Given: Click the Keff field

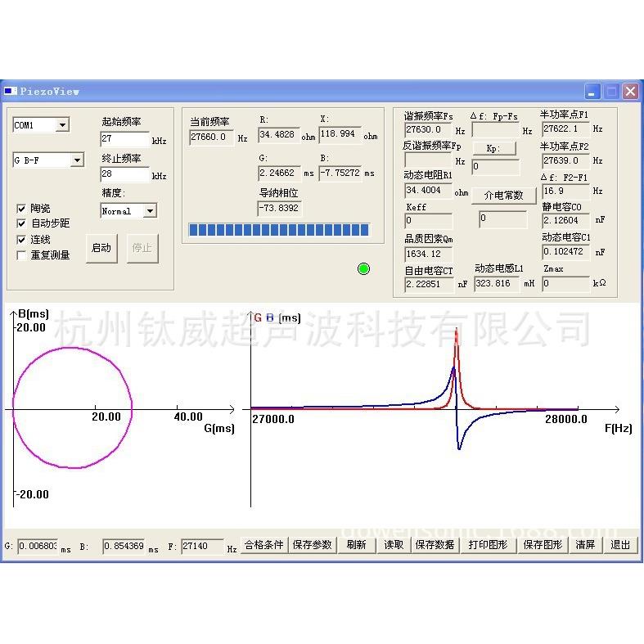Looking at the screenshot, I should click(x=428, y=221).
